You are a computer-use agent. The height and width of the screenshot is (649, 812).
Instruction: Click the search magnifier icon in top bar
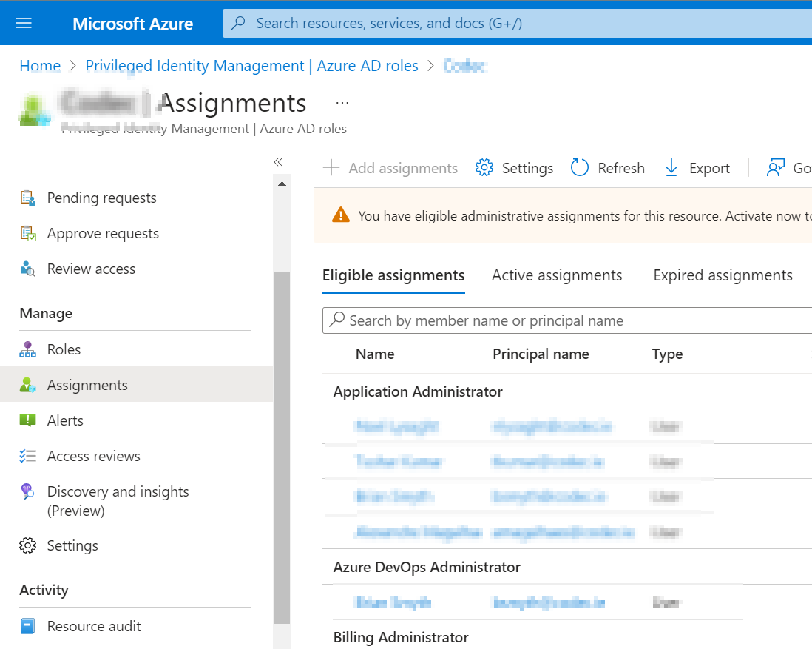tap(239, 23)
